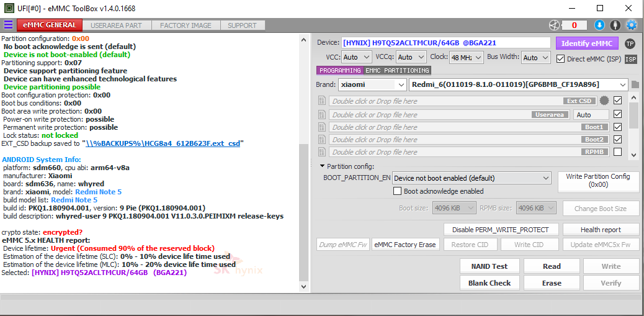644x316 pixels.
Task: Click the Identify eMMC button
Action: [x=587, y=43]
